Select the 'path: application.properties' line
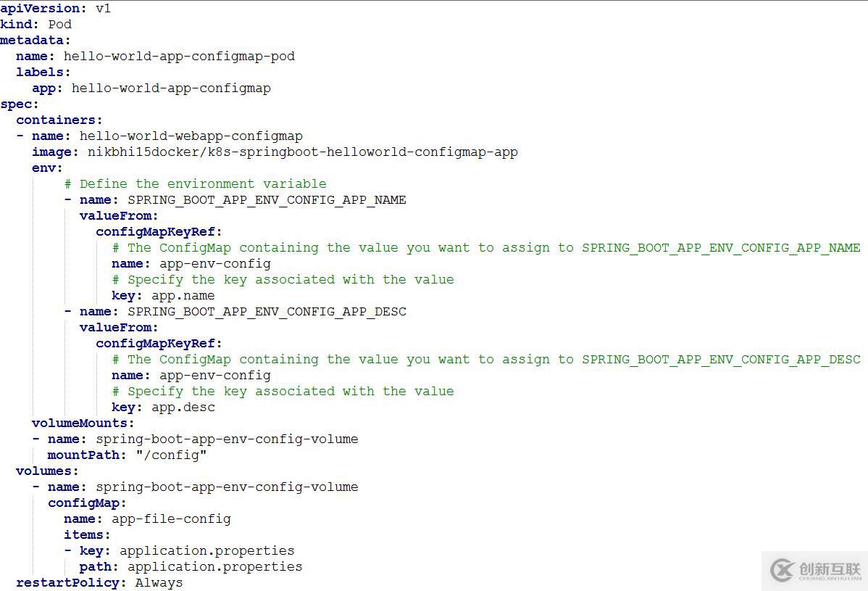Image resolution: width=868 pixels, height=591 pixels. click(191, 568)
